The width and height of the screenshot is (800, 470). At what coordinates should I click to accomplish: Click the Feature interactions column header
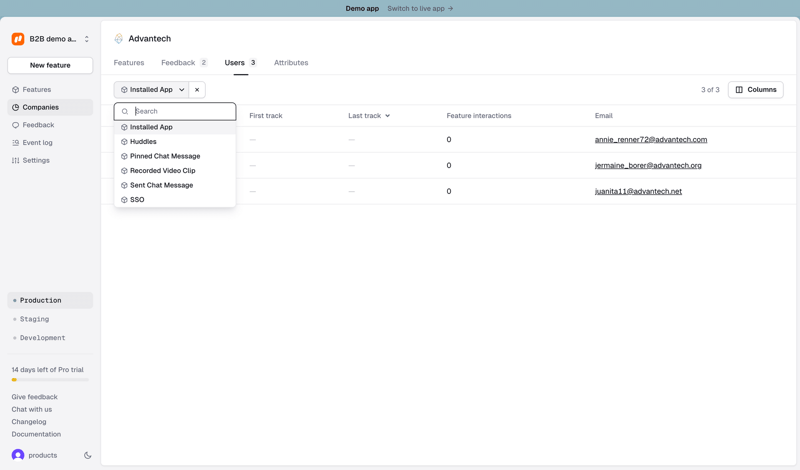pyautogui.click(x=479, y=116)
